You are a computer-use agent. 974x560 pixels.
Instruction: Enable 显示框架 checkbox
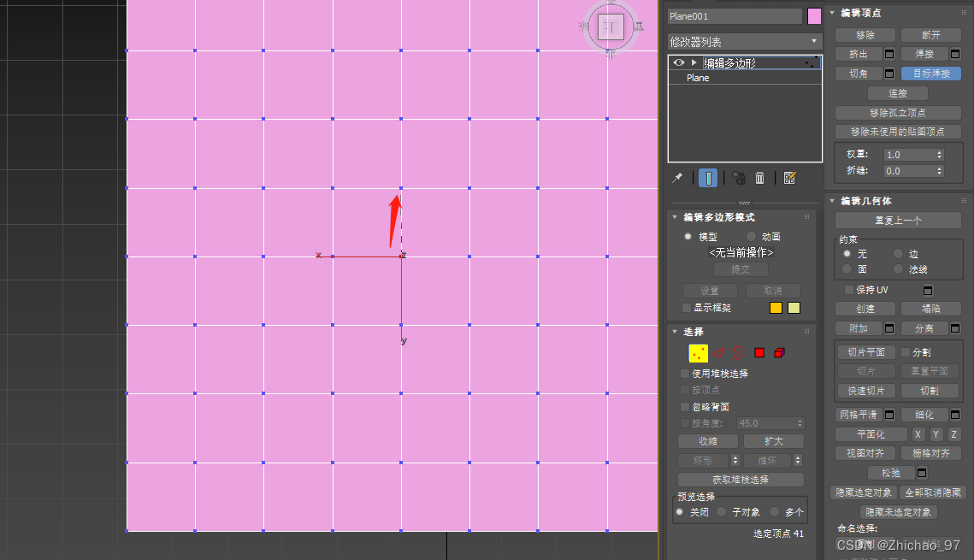pos(687,308)
